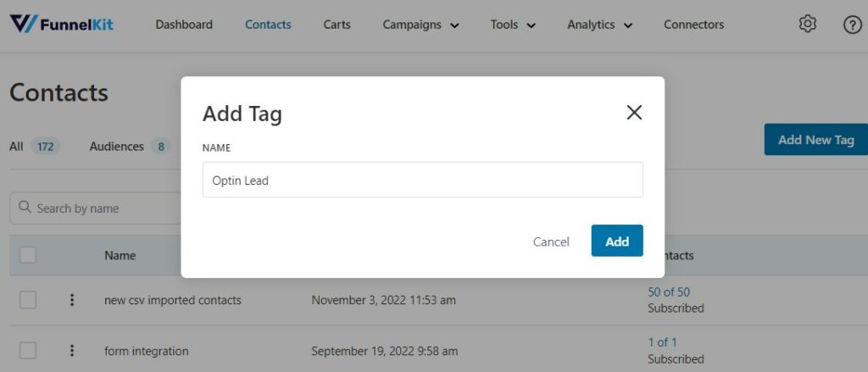Check the form integration row checkbox
This screenshot has height=372, width=868.
[x=28, y=351]
